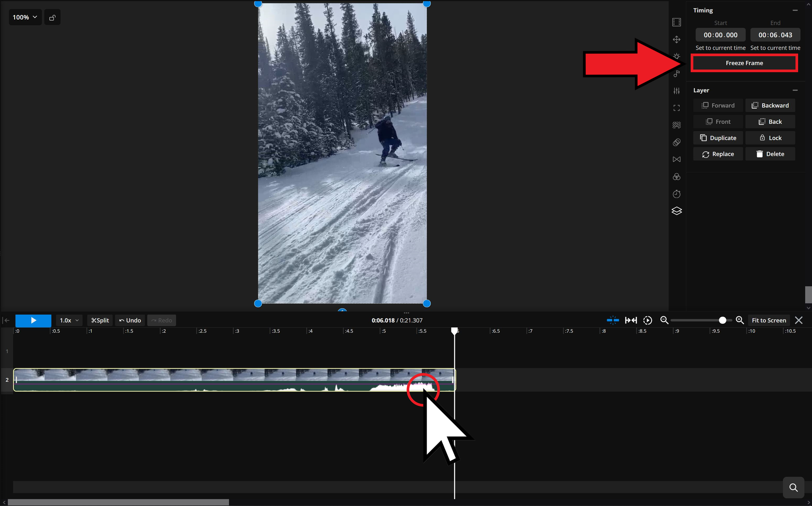Viewport: 812px width, 506px height.
Task: Lock the selected layer
Action: point(770,138)
